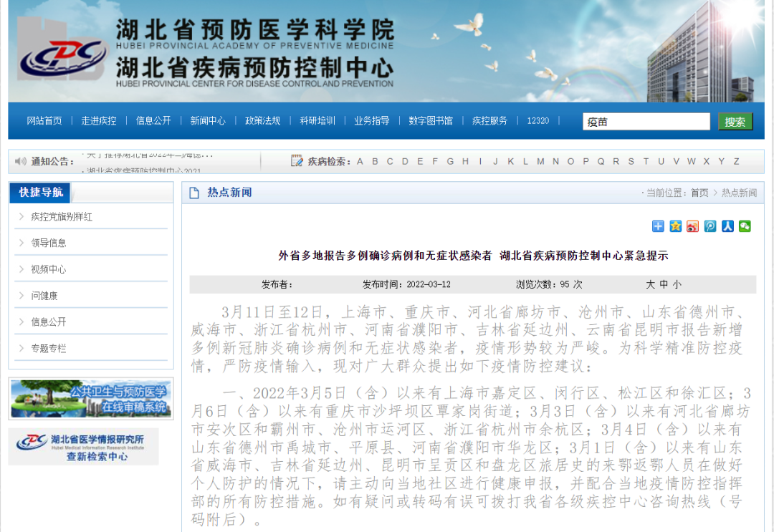Share via Tencent Weibo icon

[709, 226]
